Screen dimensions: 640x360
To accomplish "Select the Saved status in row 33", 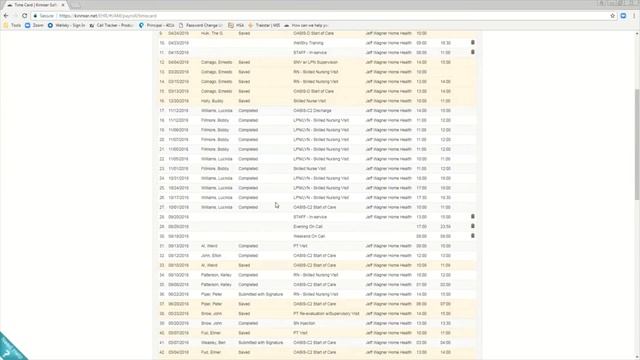I will (x=244, y=265).
